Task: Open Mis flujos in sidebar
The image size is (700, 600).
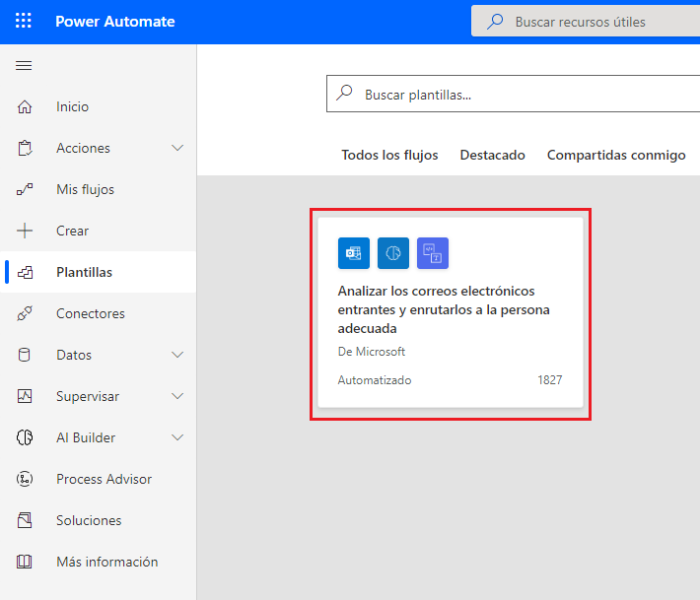Action: (99, 189)
